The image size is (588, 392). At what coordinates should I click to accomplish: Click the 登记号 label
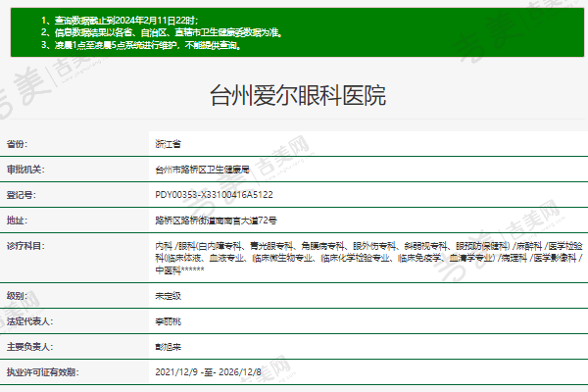(21, 195)
